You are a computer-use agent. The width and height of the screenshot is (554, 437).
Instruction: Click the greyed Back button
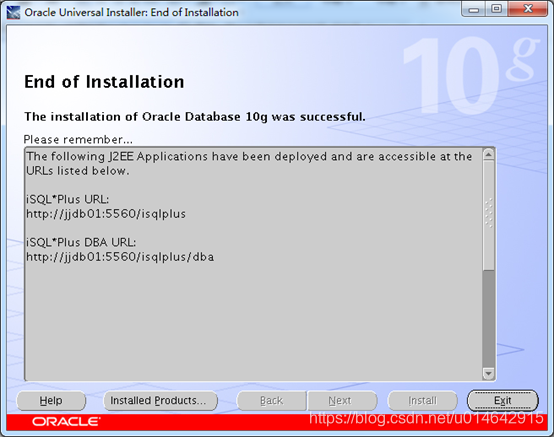tap(271, 401)
